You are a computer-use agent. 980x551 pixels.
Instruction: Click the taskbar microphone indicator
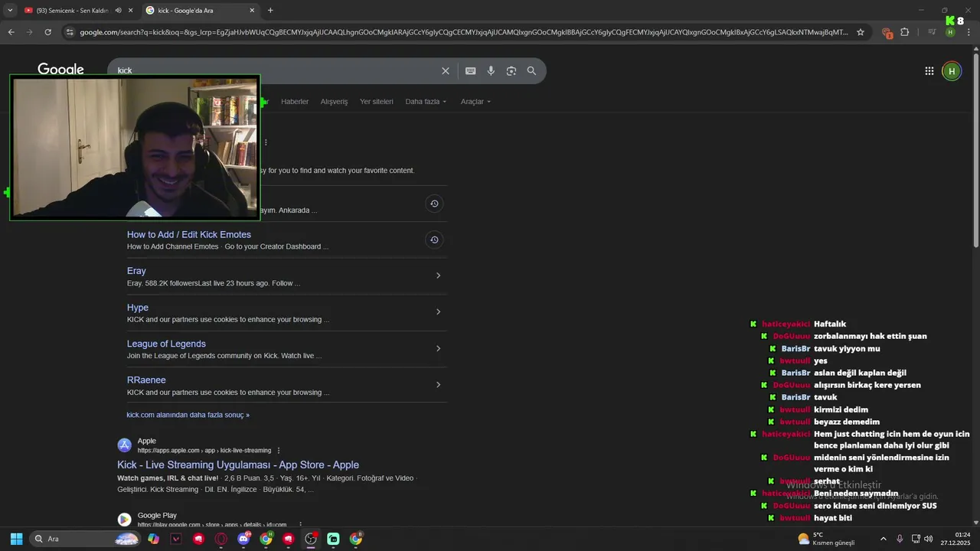click(900, 539)
